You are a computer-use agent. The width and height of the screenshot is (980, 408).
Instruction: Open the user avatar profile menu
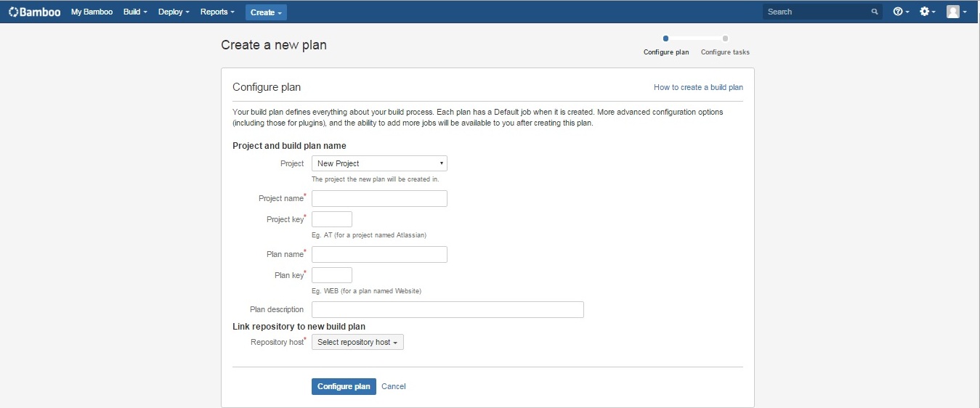pos(956,12)
